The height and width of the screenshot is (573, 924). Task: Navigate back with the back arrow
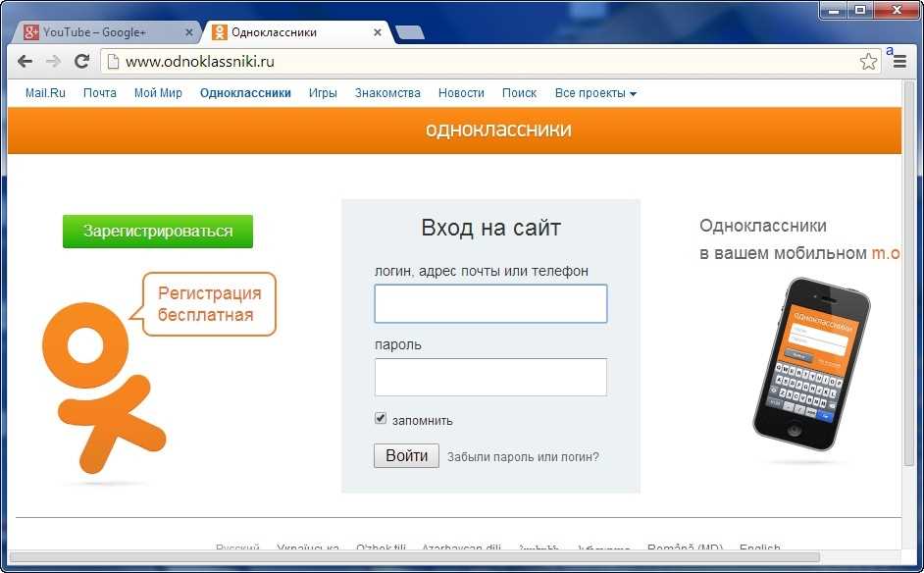point(25,61)
